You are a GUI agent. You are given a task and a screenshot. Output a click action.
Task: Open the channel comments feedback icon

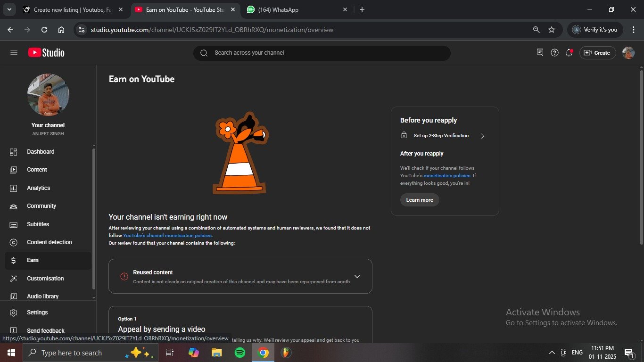(x=540, y=53)
